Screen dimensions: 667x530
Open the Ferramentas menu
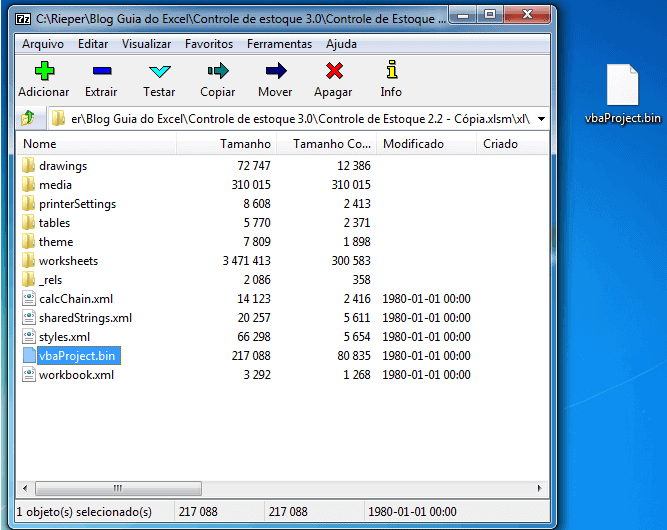pos(280,44)
